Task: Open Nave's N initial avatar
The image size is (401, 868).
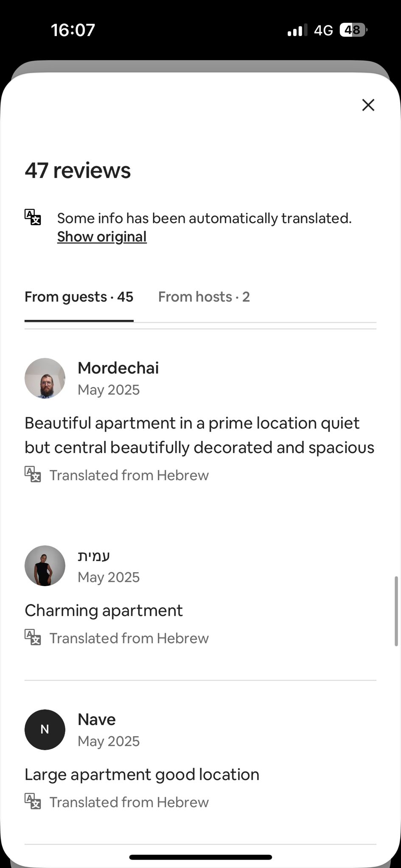Action: point(45,729)
